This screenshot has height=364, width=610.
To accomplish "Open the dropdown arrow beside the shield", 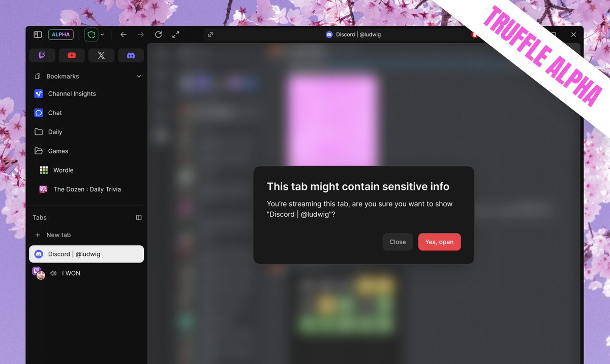I will tap(102, 35).
